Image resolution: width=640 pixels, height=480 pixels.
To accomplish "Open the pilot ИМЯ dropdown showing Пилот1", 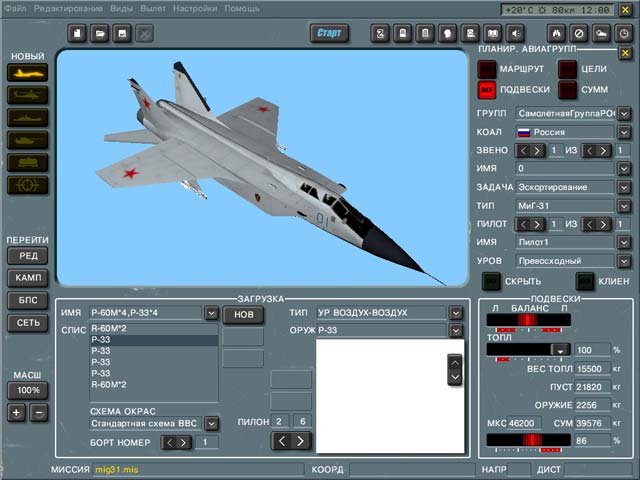I will pyautogui.click(x=624, y=242).
